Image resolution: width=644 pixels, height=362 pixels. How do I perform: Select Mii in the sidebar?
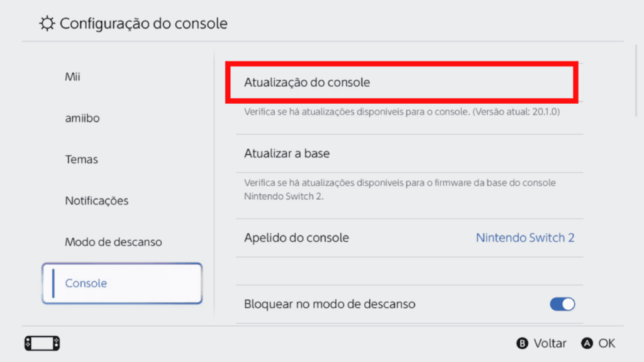71,77
